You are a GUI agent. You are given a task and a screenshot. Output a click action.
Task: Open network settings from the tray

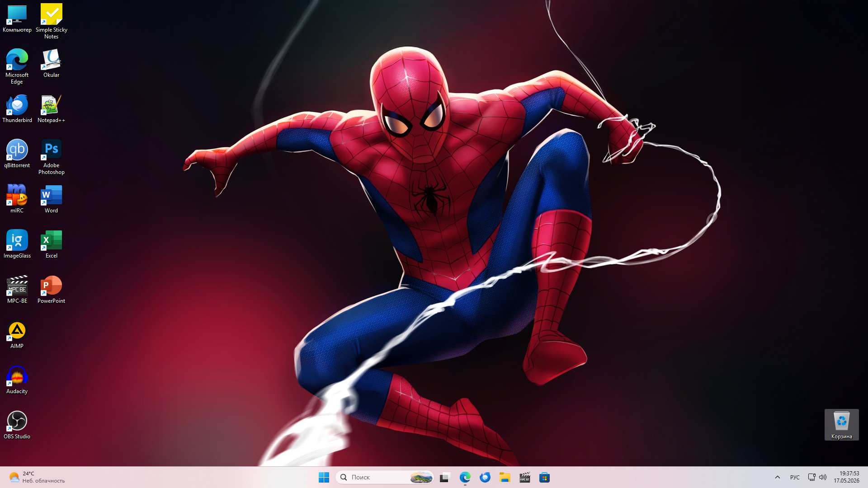click(812, 477)
